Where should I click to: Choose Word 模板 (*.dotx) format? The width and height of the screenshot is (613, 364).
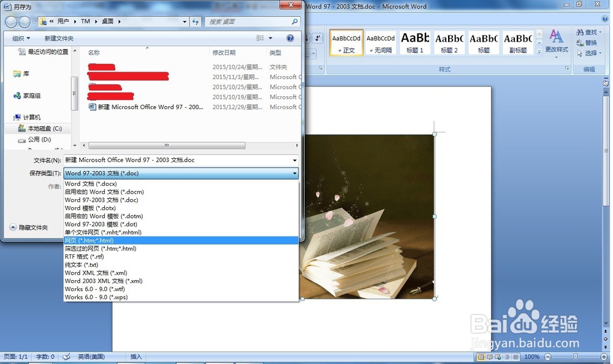click(181, 208)
